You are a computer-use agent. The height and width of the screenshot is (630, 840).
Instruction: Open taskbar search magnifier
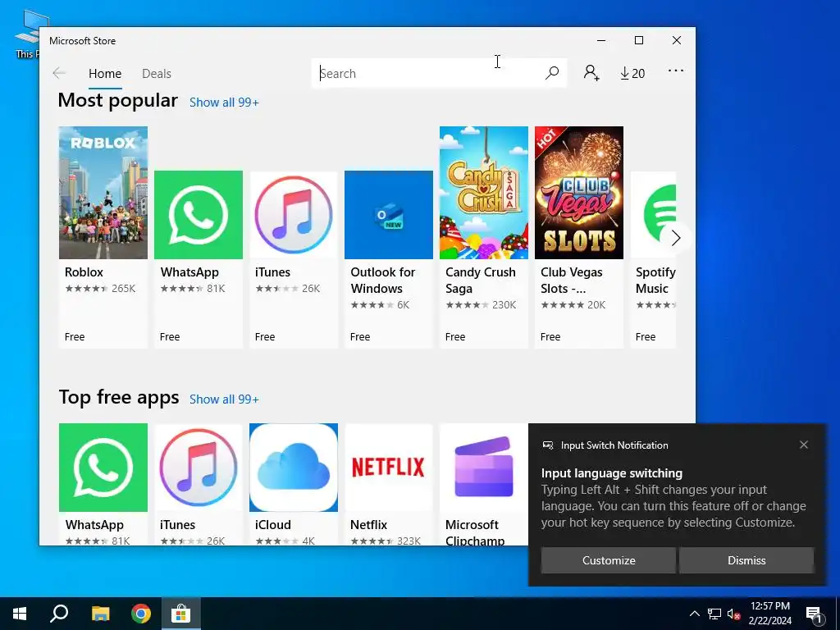tap(59, 614)
